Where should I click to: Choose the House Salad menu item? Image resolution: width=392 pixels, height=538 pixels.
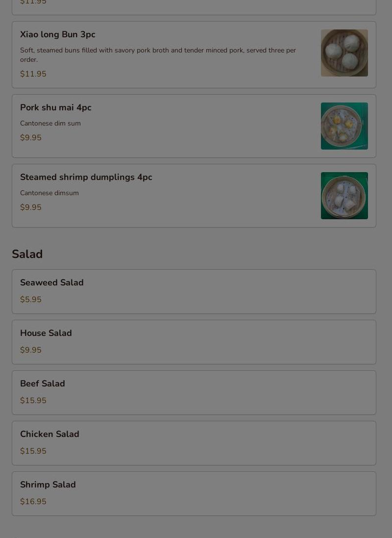pos(194,342)
